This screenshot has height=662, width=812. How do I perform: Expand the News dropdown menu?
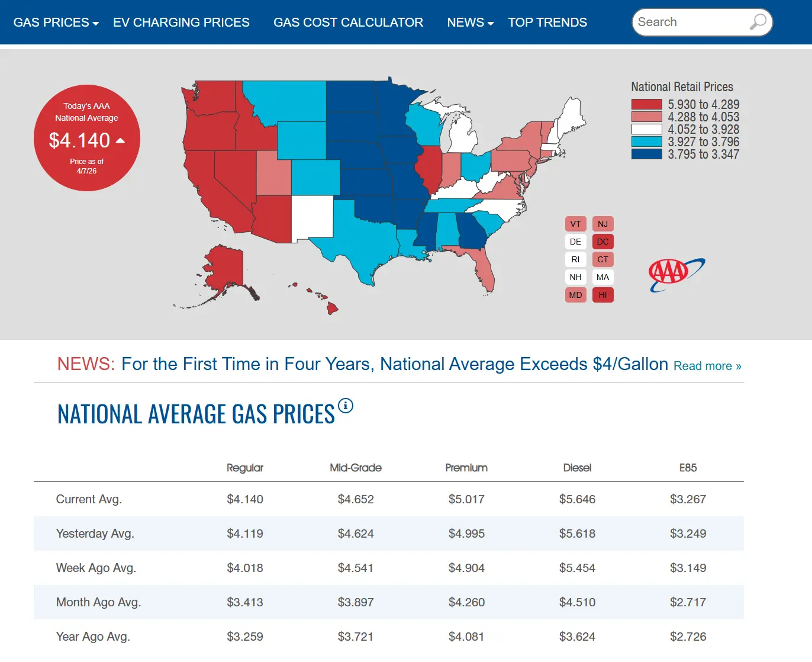coord(470,23)
